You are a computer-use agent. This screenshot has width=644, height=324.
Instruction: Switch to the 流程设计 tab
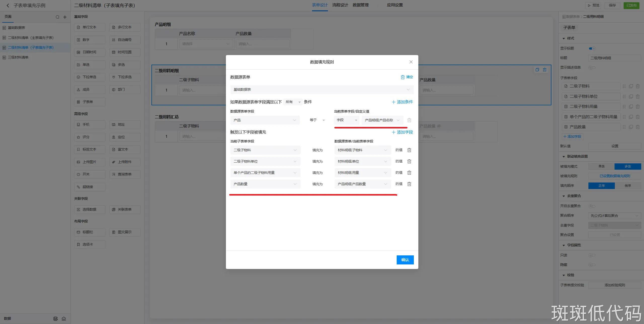[340, 5]
